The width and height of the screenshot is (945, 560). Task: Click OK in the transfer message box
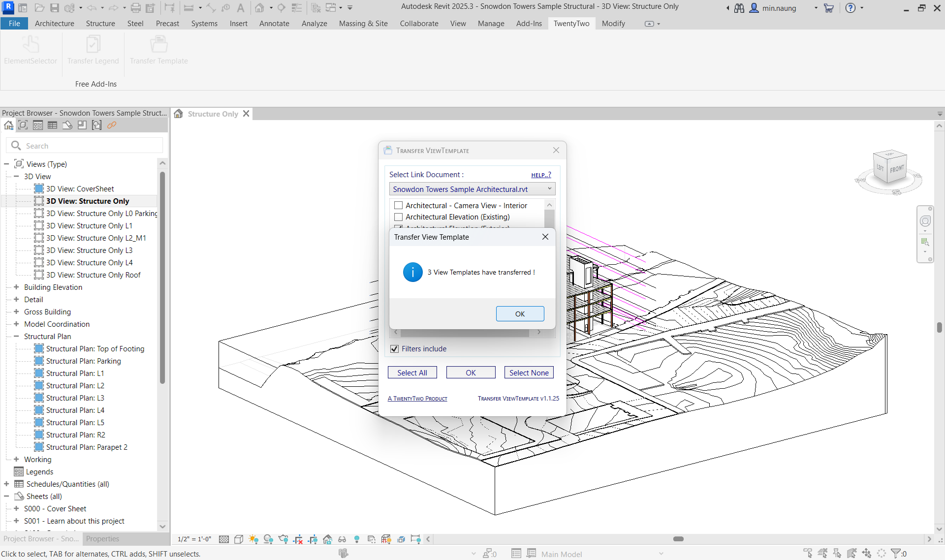tap(520, 314)
